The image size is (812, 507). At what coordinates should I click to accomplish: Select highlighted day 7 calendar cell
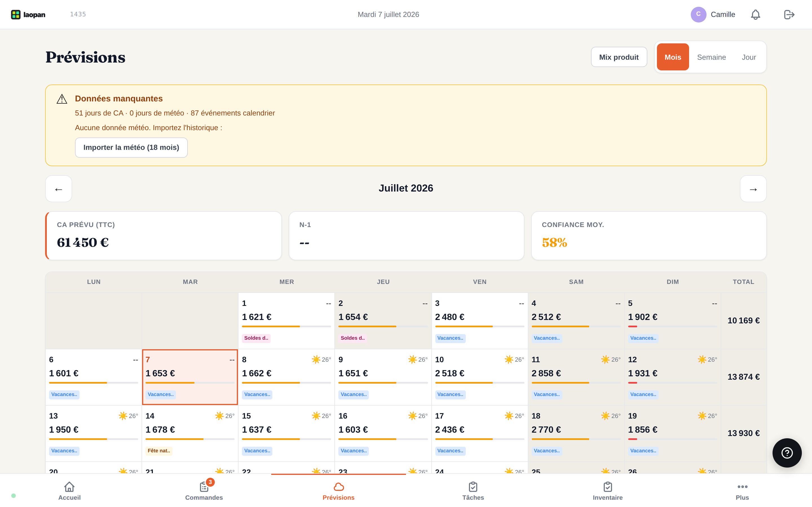point(190,377)
